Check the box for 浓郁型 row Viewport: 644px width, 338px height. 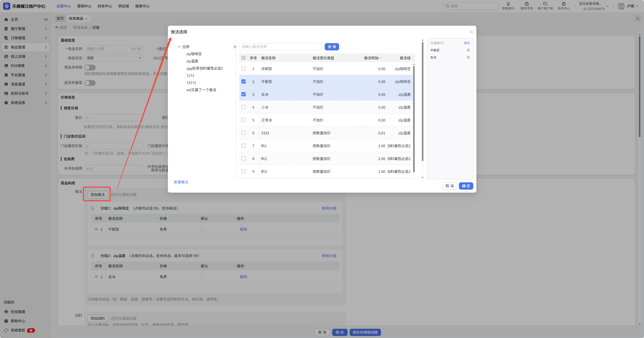pyautogui.click(x=243, y=69)
